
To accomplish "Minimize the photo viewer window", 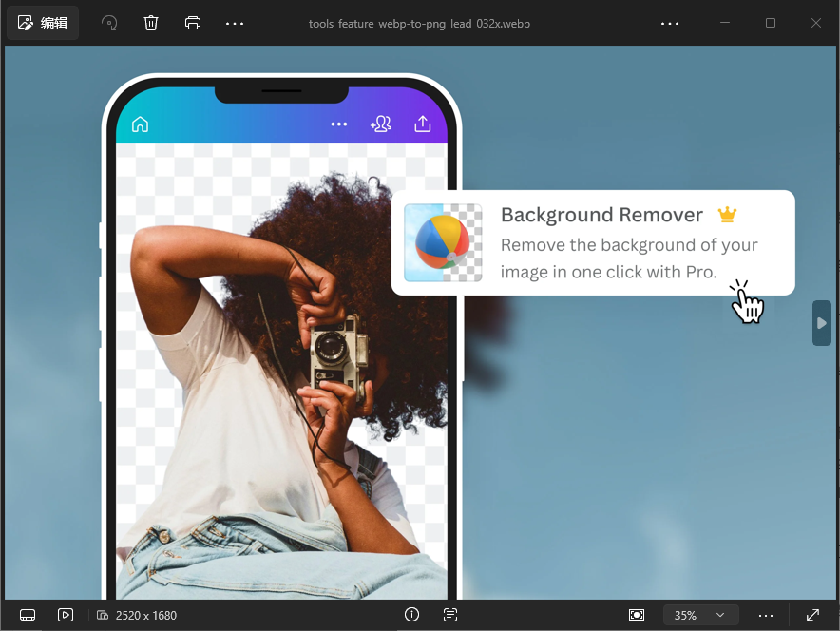I will click(725, 23).
